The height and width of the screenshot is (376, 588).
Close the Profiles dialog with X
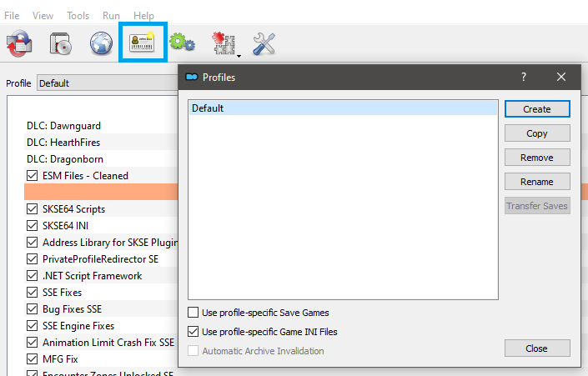pos(561,77)
